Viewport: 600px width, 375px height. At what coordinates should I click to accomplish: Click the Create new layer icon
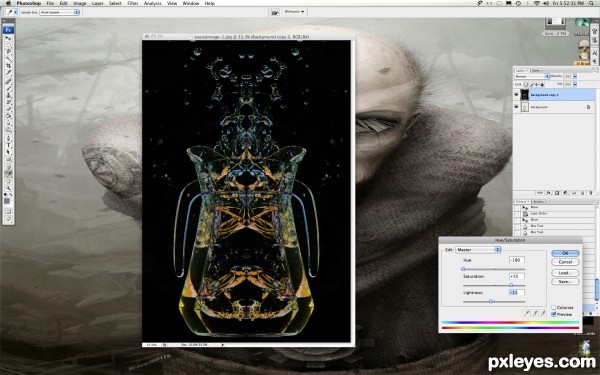582,193
